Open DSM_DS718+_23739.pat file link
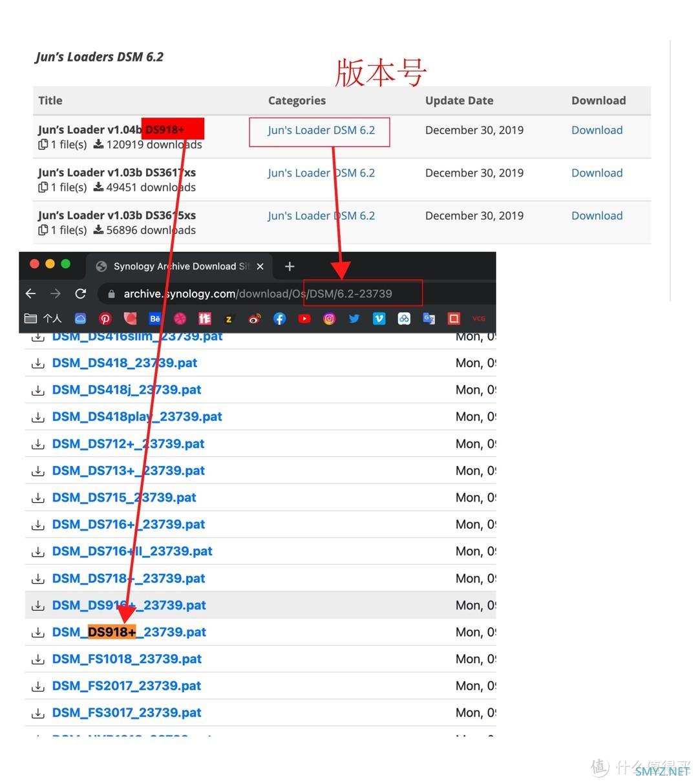The width and height of the screenshot is (698, 784). [x=128, y=578]
